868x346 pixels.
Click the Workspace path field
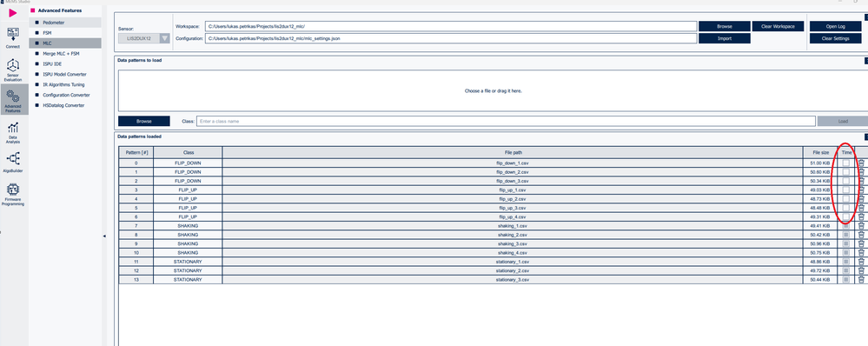[x=451, y=27]
